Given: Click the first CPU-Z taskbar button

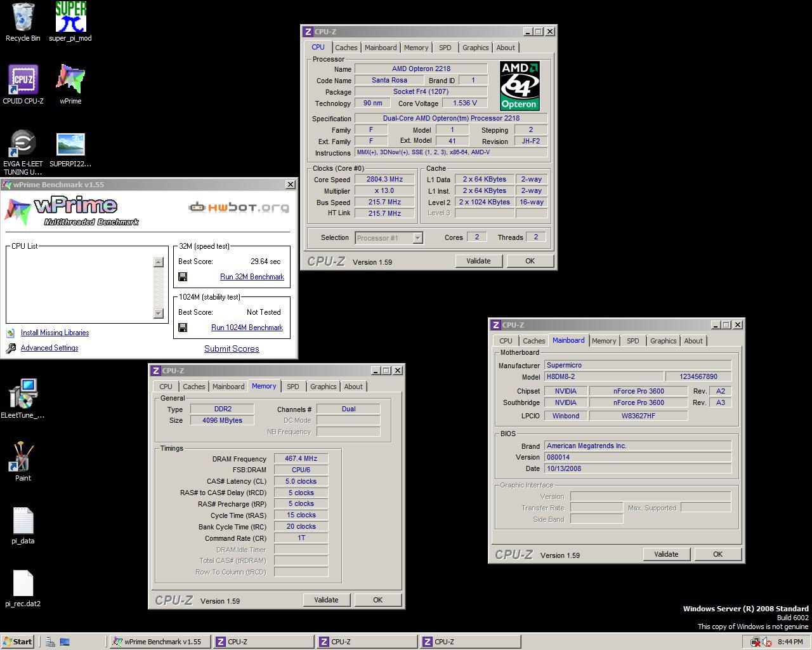Looking at the screenshot, I should coord(263,642).
